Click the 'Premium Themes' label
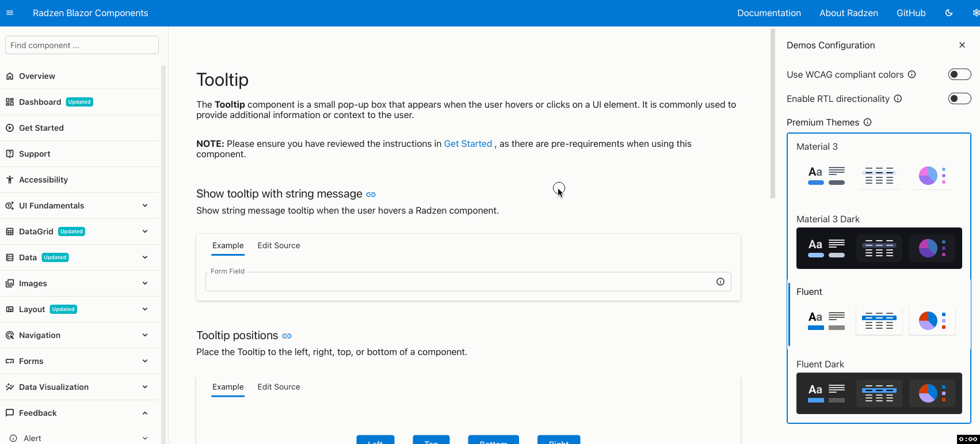This screenshot has height=444, width=980. (x=823, y=122)
